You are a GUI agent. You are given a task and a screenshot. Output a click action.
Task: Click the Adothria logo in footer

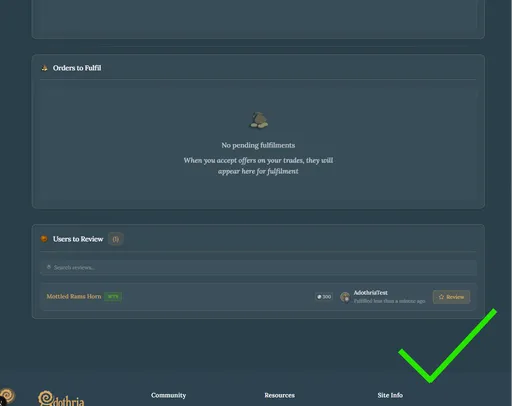tap(61, 398)
